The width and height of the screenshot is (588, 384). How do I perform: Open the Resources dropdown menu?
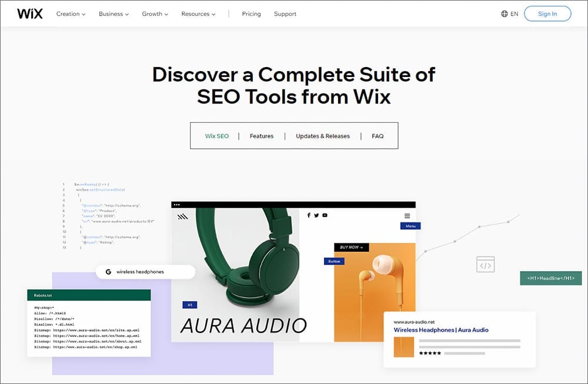(x=198, y=14)
